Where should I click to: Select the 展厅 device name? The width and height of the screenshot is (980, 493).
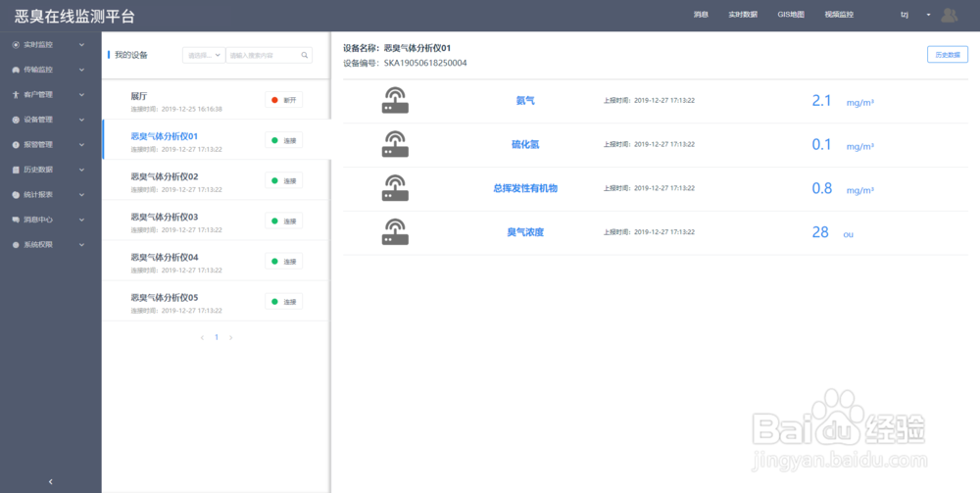pyautogui.click(x=139, y=96)
